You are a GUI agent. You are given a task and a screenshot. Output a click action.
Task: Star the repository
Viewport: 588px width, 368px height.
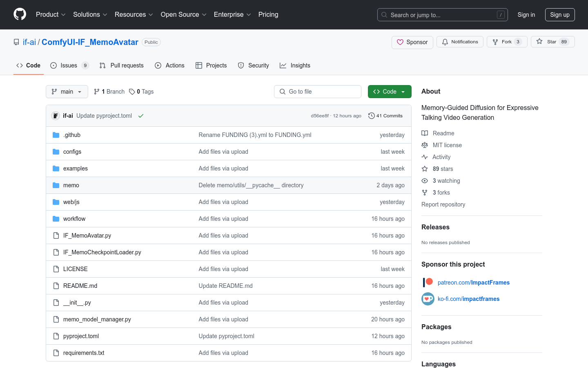tap(553, 42)
